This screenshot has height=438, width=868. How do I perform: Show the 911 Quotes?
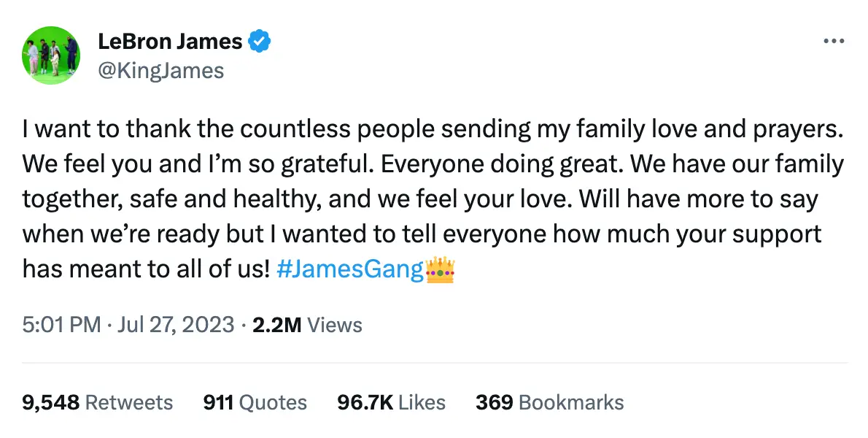click(x=255, y=402)
